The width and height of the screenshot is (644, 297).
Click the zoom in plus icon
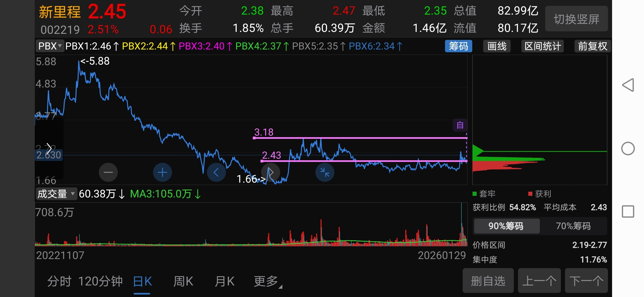tap(162, 172)
